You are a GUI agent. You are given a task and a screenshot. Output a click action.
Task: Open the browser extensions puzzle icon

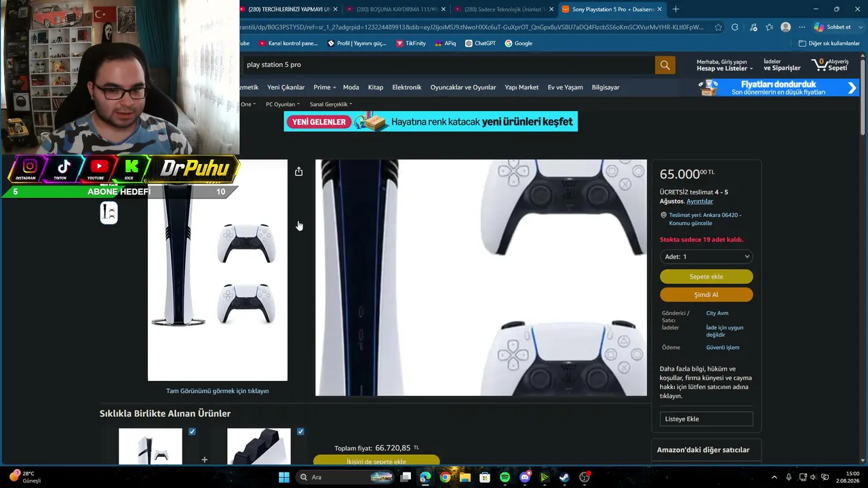[735, 27]
